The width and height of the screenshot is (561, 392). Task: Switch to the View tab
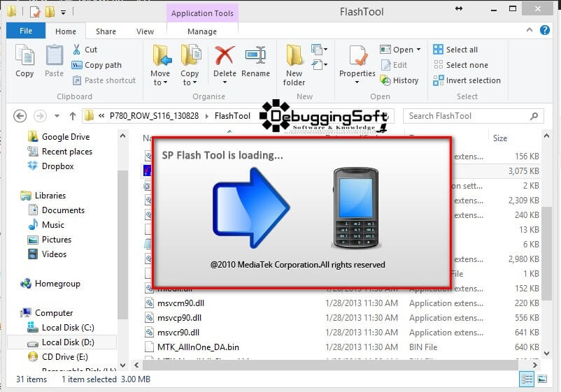click(x=145, y=31)
